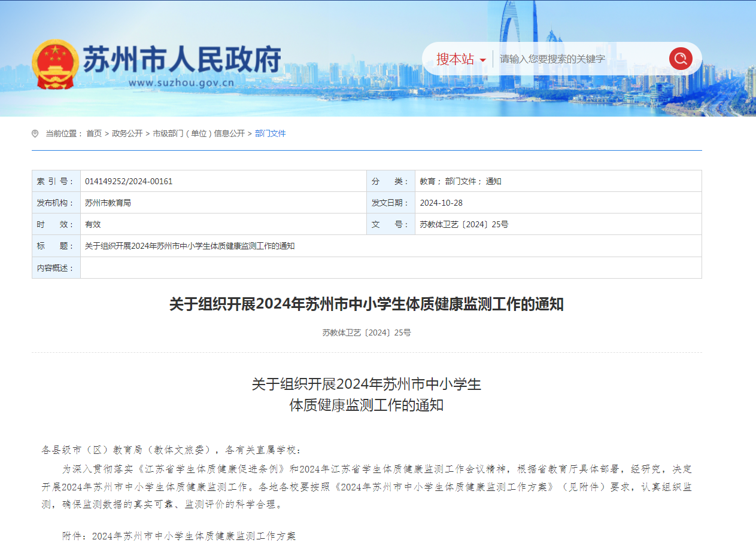
Task: Click the national emblem logo
Action: pyautogui.click(x=54, y=64)
